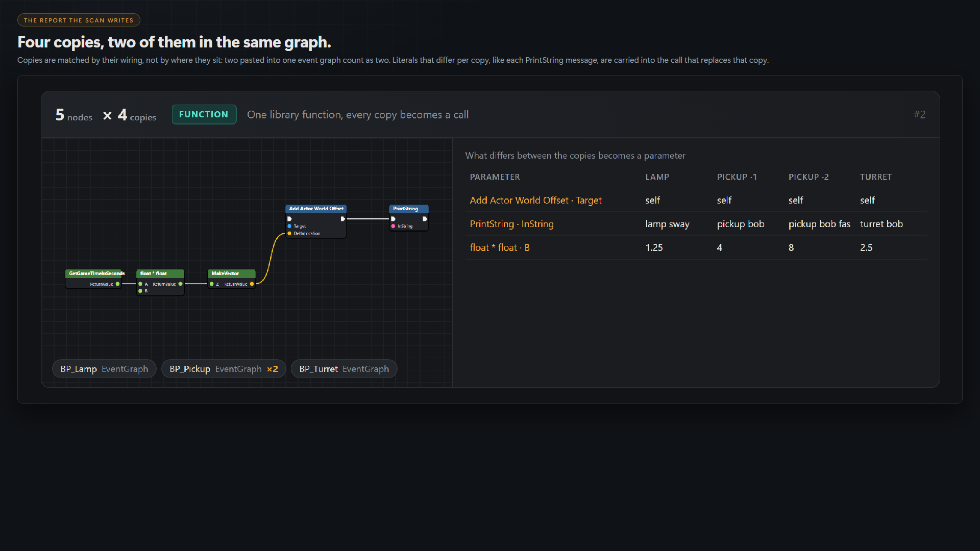Select the BP_Turret EventGraph chip
The image size is (980, 551).
[344, 369]
